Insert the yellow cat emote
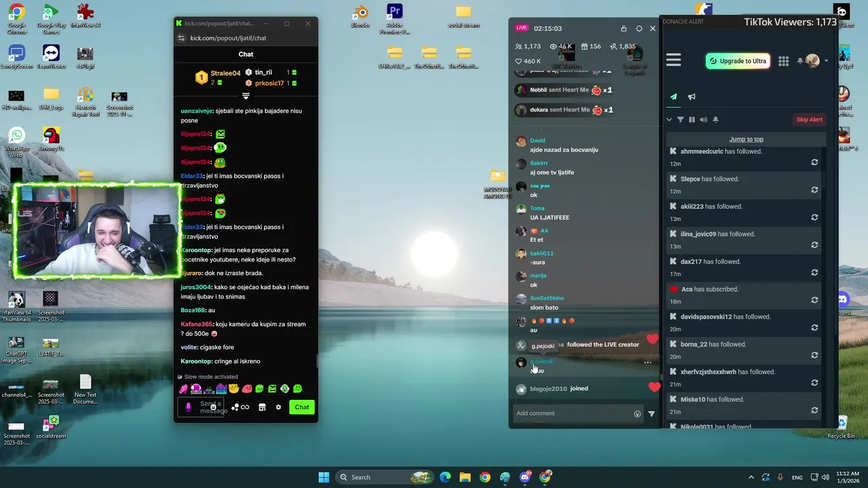Image resolution: width=868 pixels, height=488 pixels. [x=234, y=389]
